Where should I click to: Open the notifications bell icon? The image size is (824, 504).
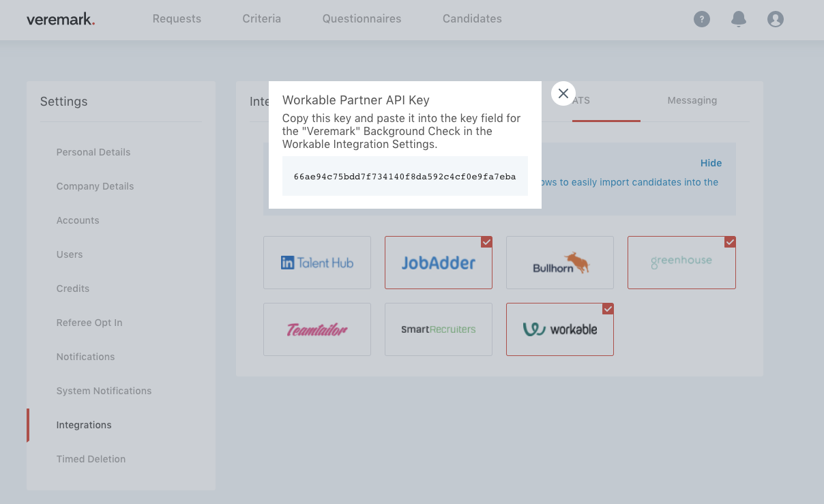(x=739, y=19)
